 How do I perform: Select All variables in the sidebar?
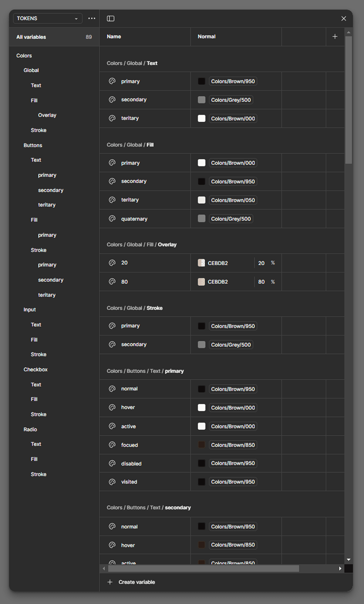coord(54,37)
